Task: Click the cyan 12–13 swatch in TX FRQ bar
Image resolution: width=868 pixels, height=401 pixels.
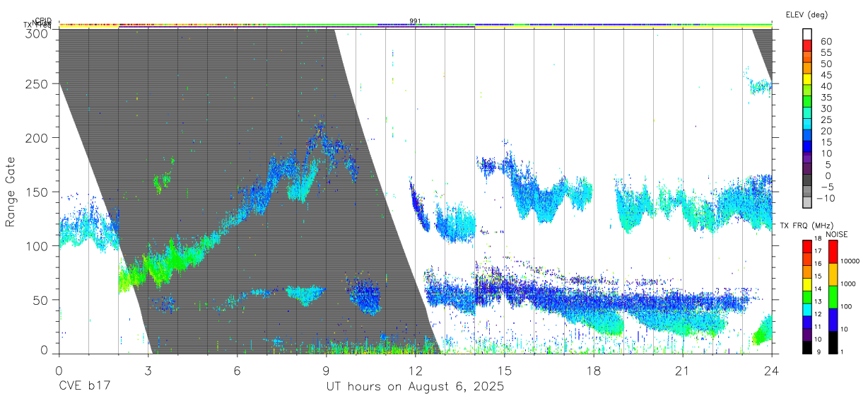Action: (x=807, y=308)
